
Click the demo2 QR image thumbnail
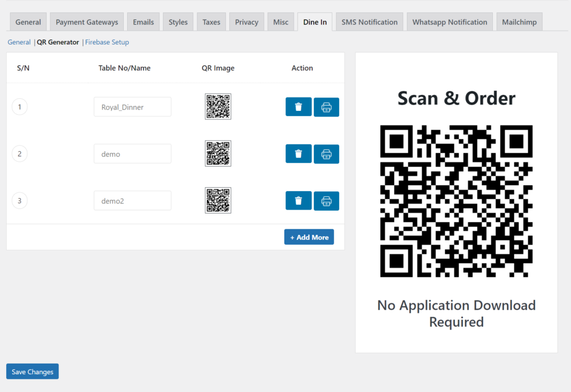[x=218, y=200]
